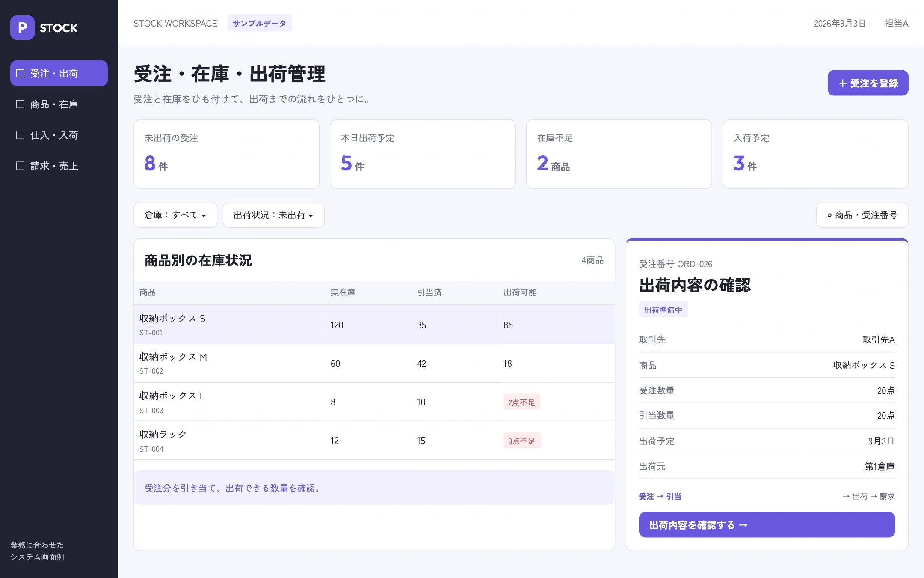This screenshot has width=924, height=578.
Task: Click the square icon beside 商品・在庫
Action: [20, 104]
